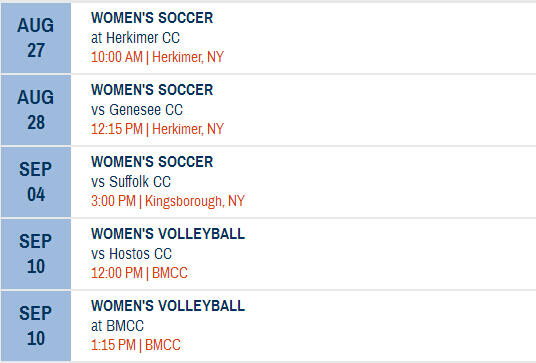
Task: Open Women's Soccer heading for Herkimer CC game
Action: click(152, 18)
